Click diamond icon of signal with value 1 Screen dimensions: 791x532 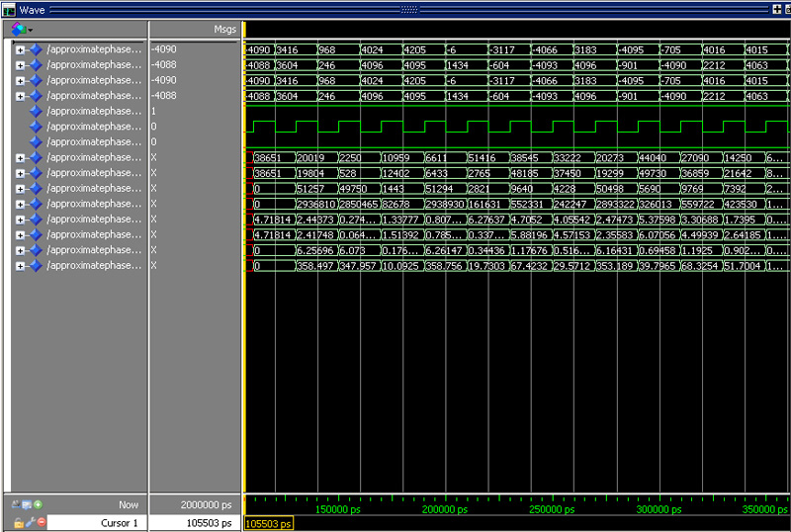tap(36, 111)
